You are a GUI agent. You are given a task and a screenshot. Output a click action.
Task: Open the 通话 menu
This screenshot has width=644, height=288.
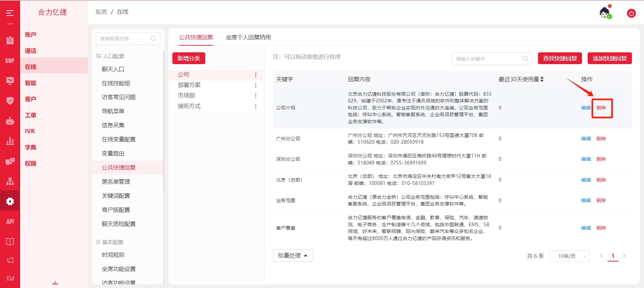point(31,51)
